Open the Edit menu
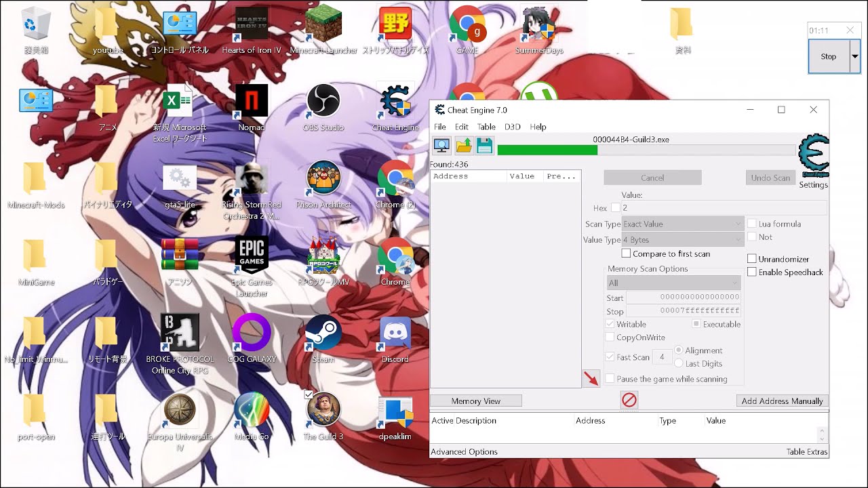The height and width of the screenshot is (488, 868). click(462, 127)
